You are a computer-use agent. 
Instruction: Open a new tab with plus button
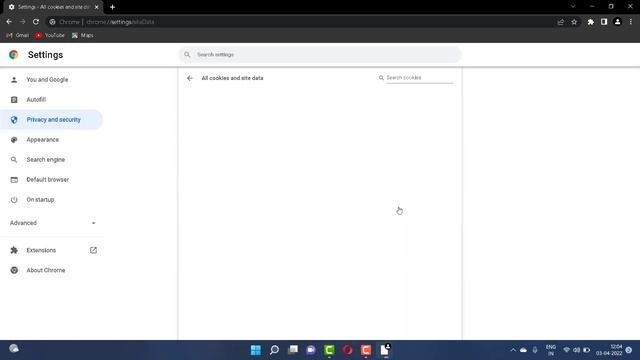point(112,7)
